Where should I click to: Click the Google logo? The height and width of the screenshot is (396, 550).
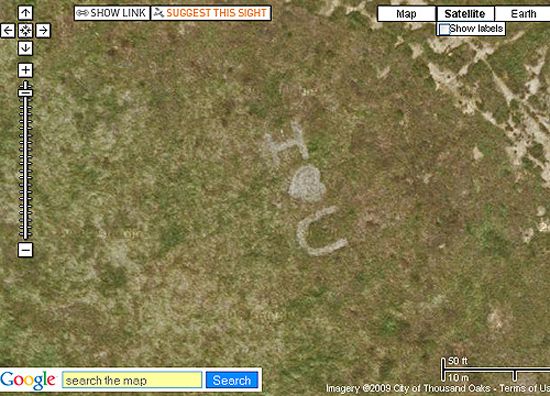(x=28, y=380)
